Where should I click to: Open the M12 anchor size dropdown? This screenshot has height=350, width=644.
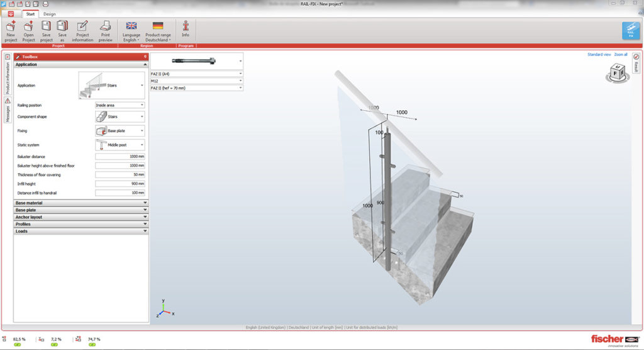197,81
